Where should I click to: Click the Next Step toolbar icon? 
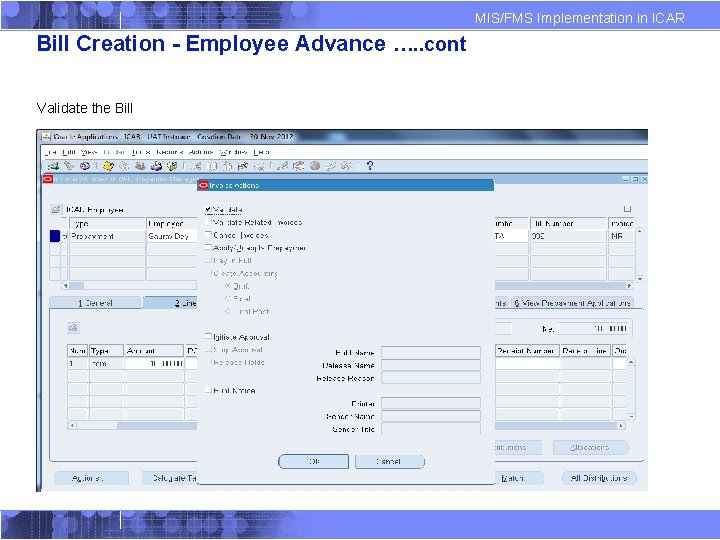124,166
